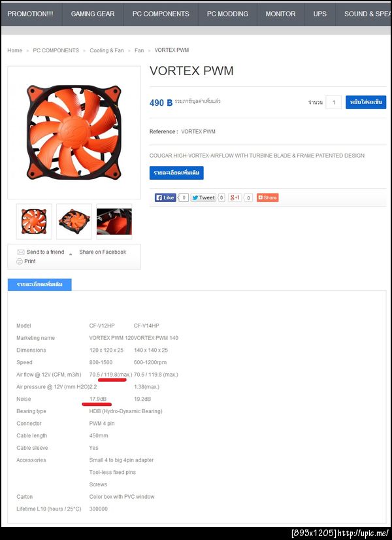Screen dimensions: 392x540
Task: Open the PC MODDING menu
Action: [x=227, y=14]
